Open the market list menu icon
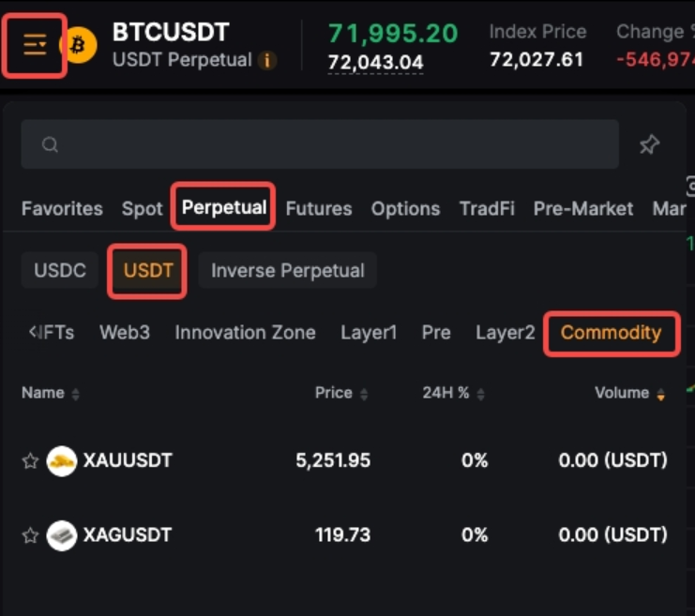The width and height of the screenshot is (695, 616). 35,44
